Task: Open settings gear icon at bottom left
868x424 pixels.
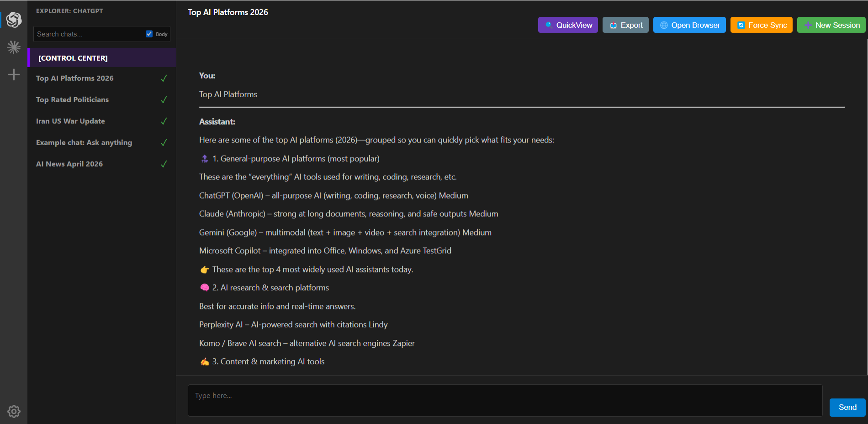Action: 14,411
